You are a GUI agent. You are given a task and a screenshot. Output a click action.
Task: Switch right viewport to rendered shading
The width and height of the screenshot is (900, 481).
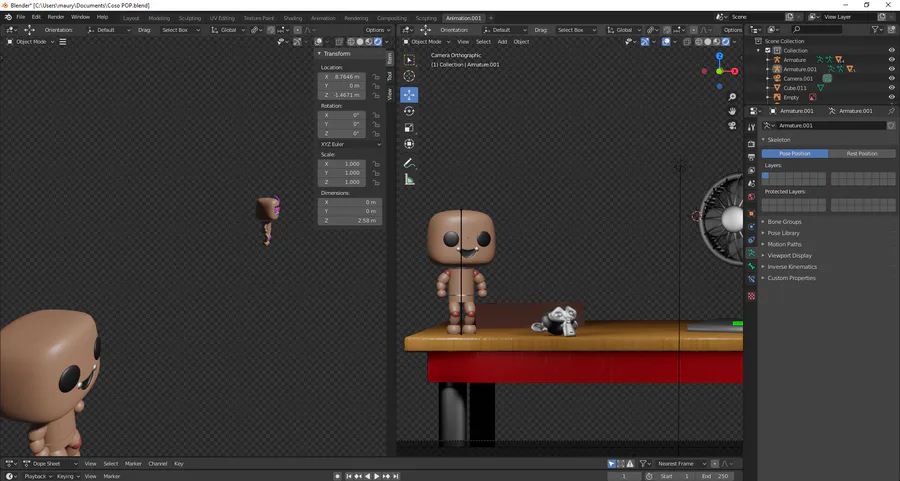click(x=726, y=42)
